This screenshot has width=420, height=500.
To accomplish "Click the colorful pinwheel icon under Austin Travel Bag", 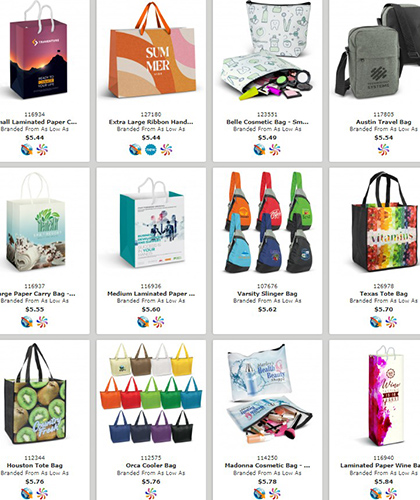I will coord(383,150).
